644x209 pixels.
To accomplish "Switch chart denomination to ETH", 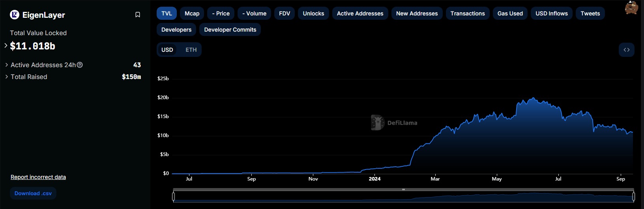I will tap(191, 50).
